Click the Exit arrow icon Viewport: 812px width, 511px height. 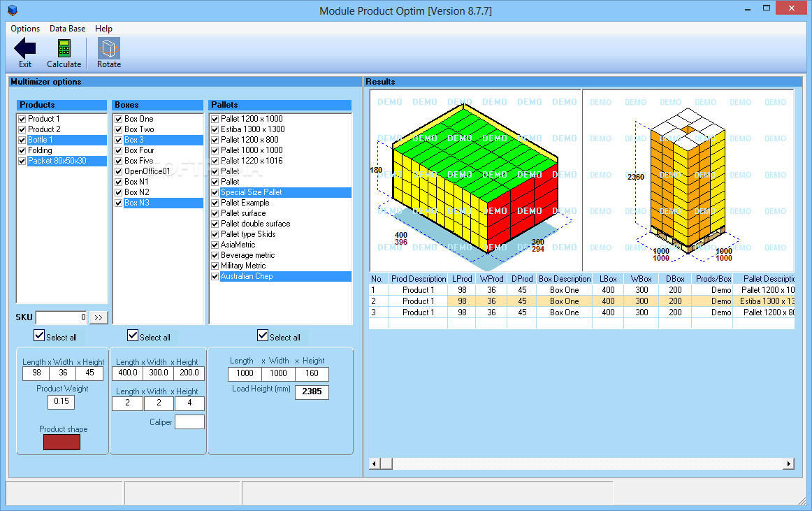click(25, 49)
